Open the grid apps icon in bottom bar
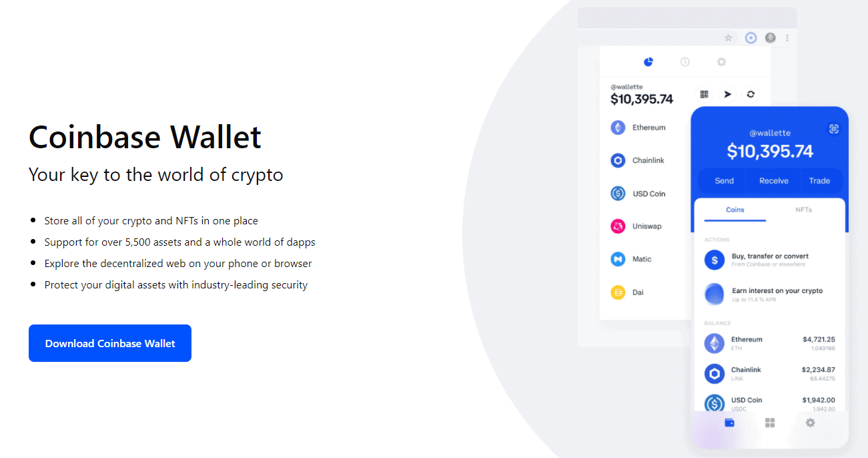868x458 pixels. (x=770, y=423)
